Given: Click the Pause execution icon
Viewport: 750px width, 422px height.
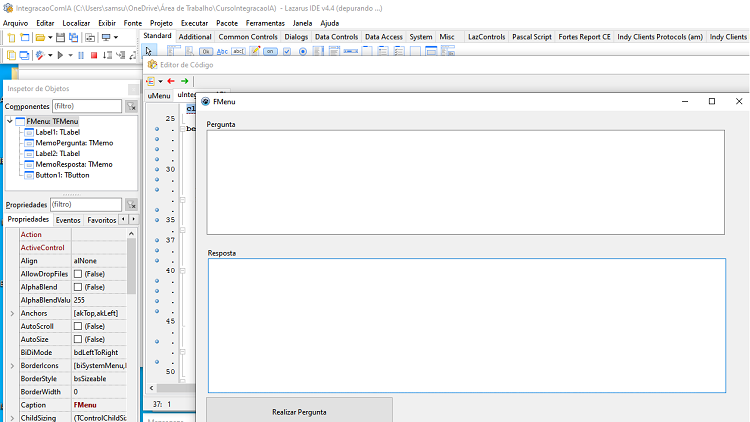Looking at the screenshot, I should click(x=81, y=56).
